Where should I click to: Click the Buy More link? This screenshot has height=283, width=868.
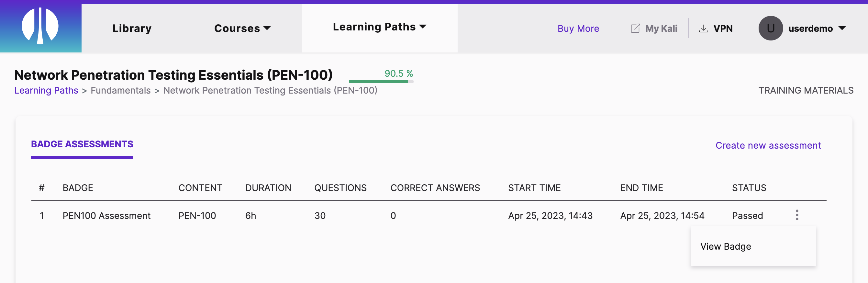578,28
